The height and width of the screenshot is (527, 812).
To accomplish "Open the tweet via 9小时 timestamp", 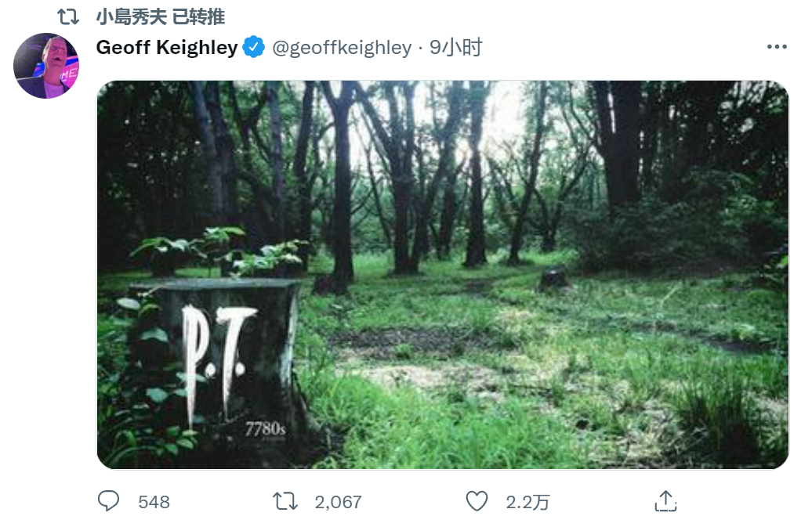I will [x=456, y=48].
